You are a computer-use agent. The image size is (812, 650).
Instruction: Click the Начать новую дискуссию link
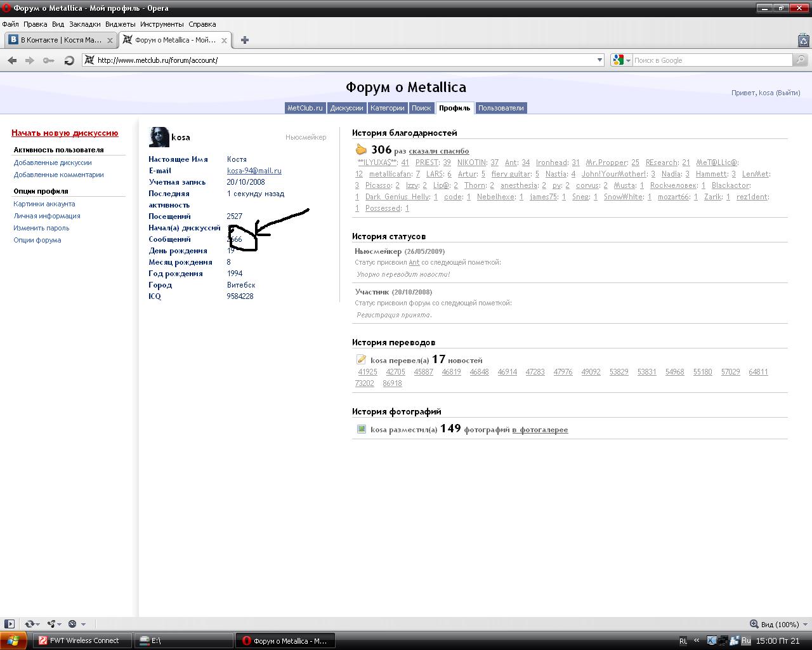coord(65,133)
